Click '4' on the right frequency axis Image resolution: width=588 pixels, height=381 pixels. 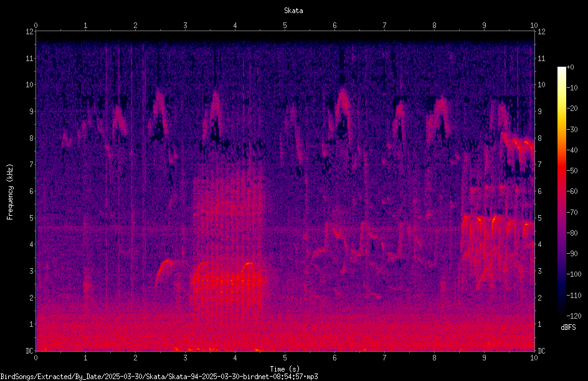click(539, 244)
